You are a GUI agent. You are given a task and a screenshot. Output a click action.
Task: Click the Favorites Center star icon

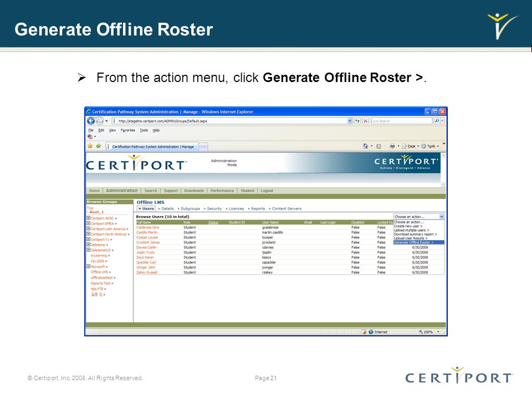90,146
